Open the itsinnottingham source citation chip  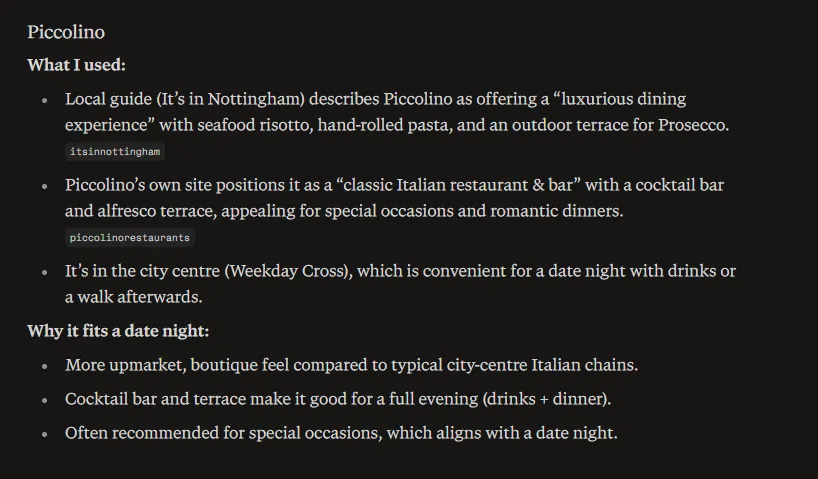[115, 152]
